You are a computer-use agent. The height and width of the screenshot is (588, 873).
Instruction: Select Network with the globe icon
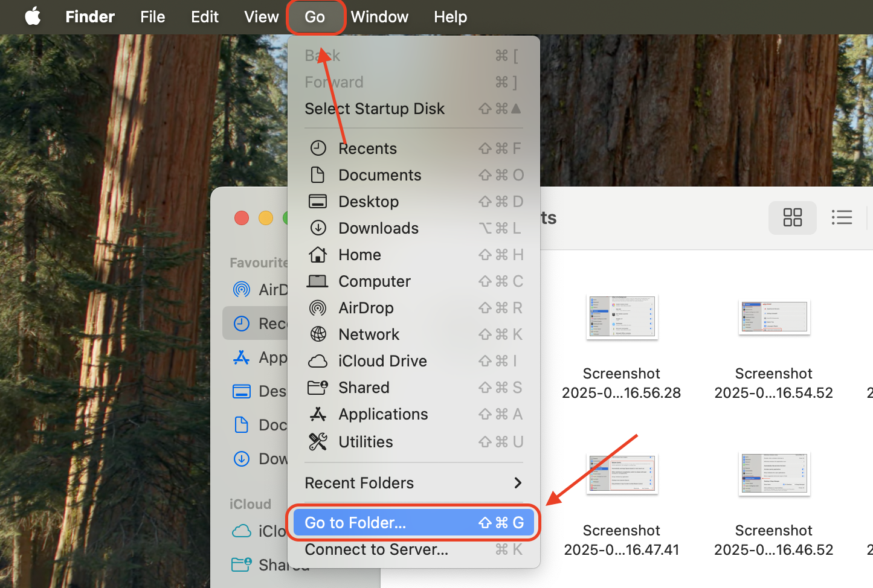click(x=369, y=334)
